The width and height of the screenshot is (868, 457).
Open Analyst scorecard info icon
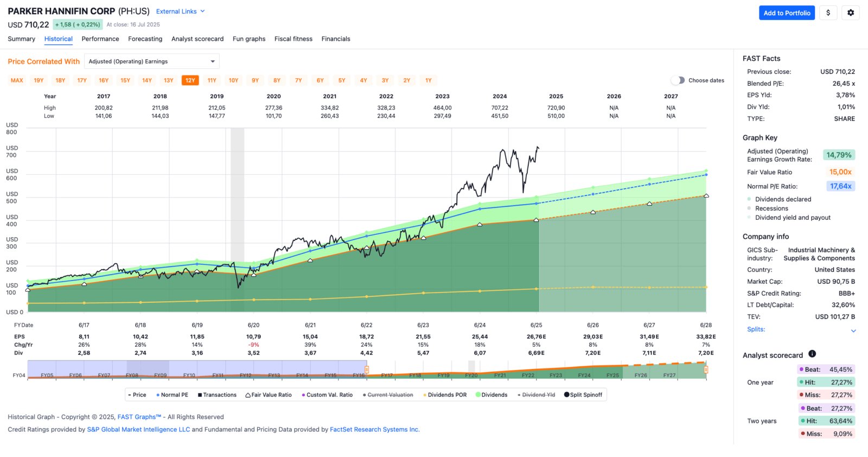click(812, 354)
